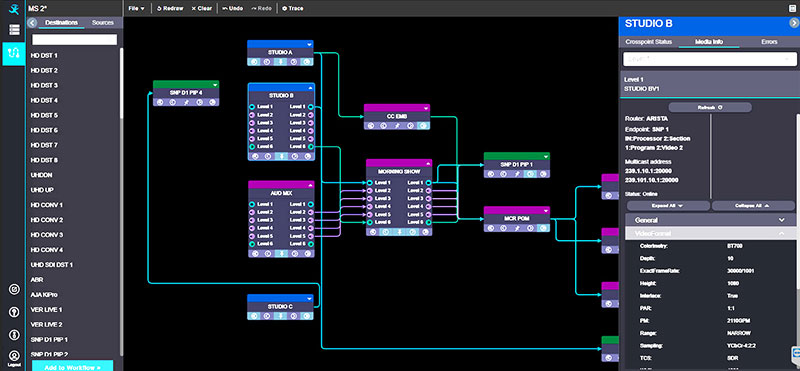Screen dimensions: 800x371
Task: Click the pin icon on CC EMB node
Action: pyautogui.click(x=397, y=126)
